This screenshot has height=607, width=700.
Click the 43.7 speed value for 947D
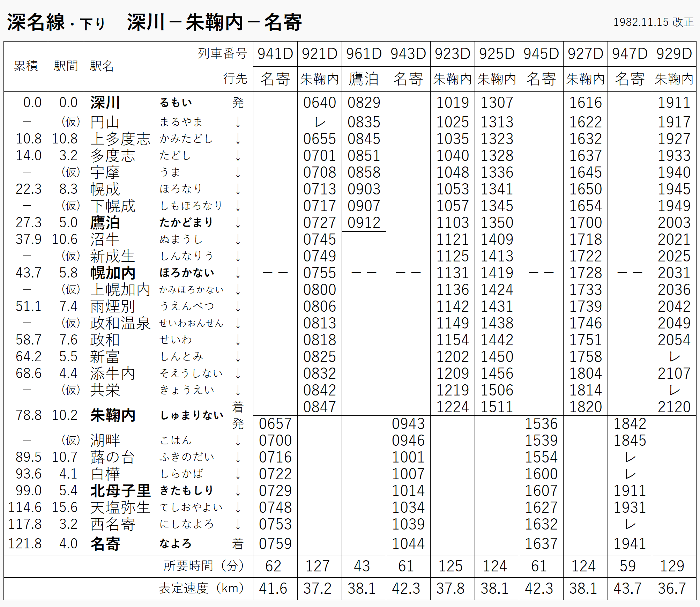coord(627,588)
